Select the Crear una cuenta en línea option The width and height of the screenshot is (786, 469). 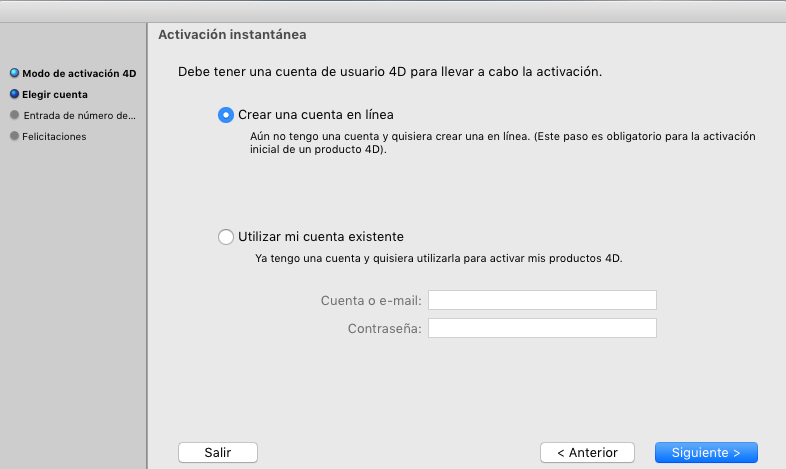click(x=226, y=115)
